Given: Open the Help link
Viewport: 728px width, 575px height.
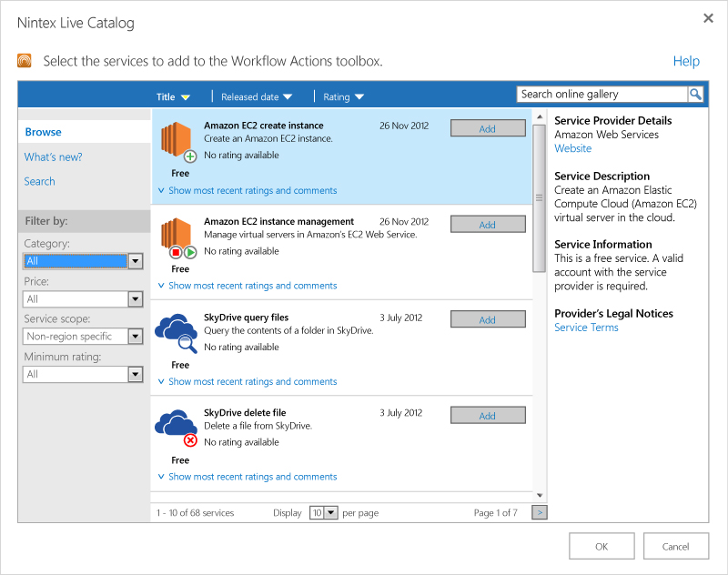Looking at the screenshot, I should (x=686, y=61).
